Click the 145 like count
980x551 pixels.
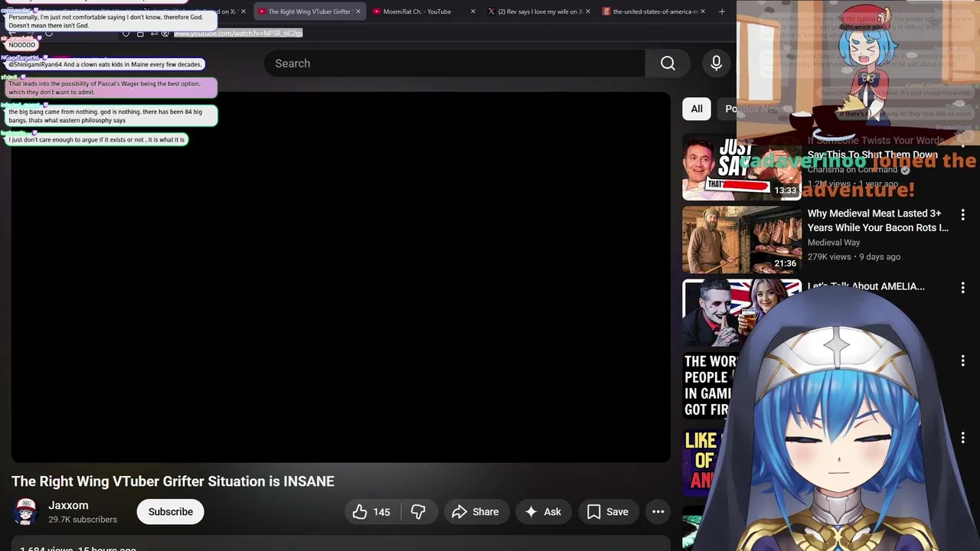coord(381,512)
